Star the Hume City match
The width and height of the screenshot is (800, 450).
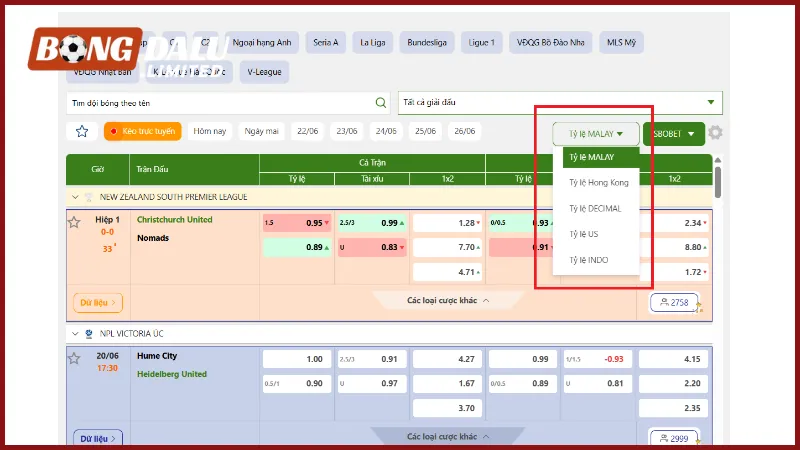(74, 358)
